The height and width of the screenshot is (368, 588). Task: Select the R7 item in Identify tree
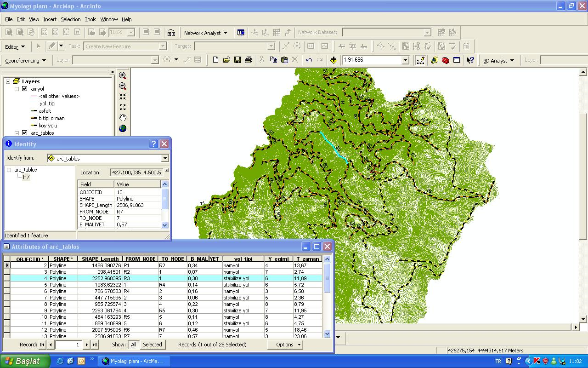[x=26, y=177]
